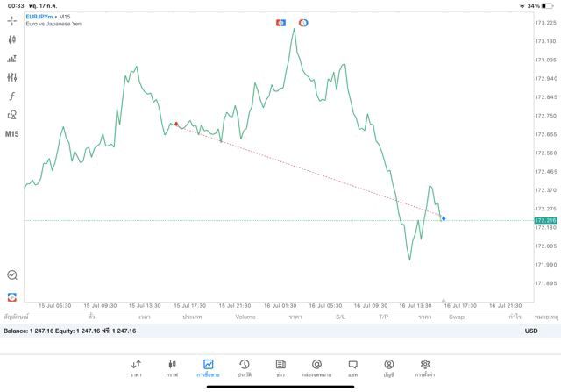Switch to the quotes (ราคา) tab
This screenshot has height=392, width=561.
136,367
